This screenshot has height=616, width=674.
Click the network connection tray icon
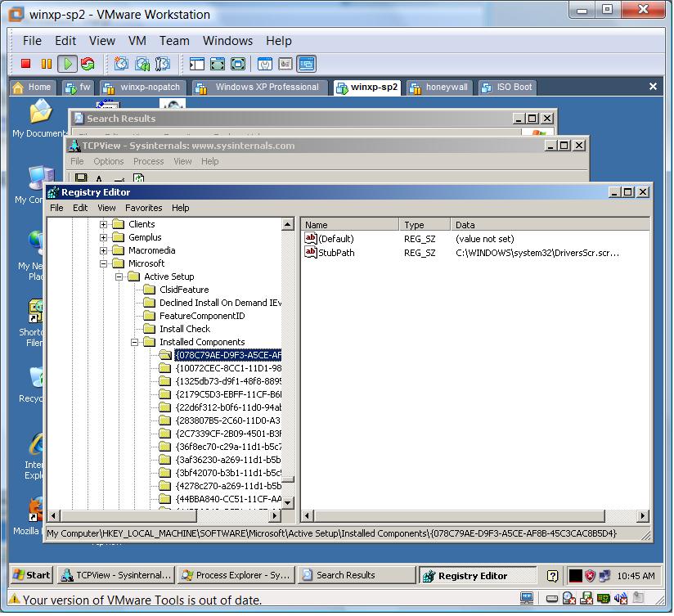coord(604,576)
